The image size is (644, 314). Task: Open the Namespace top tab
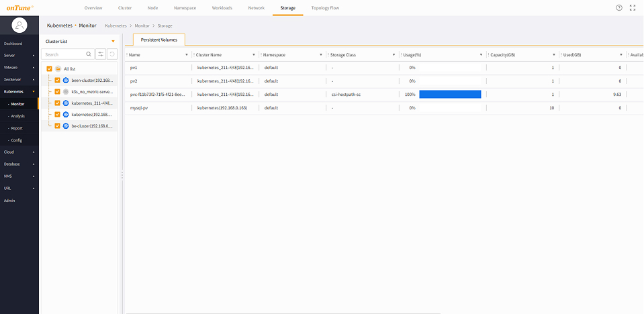pos(185,8)
